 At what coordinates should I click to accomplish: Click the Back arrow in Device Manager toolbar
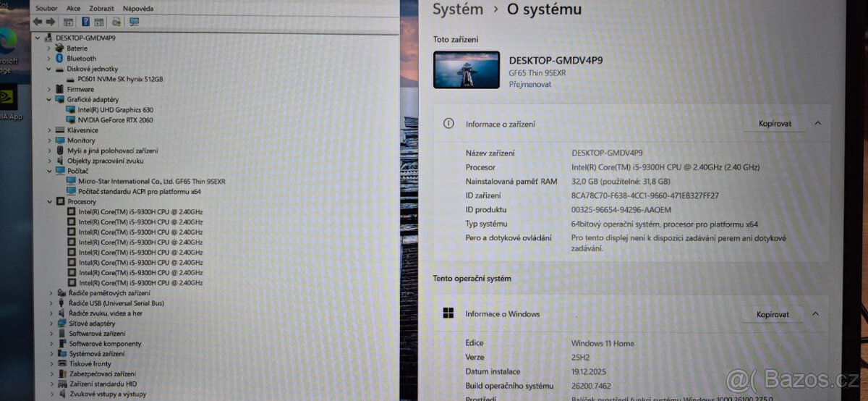pos(37,22)
